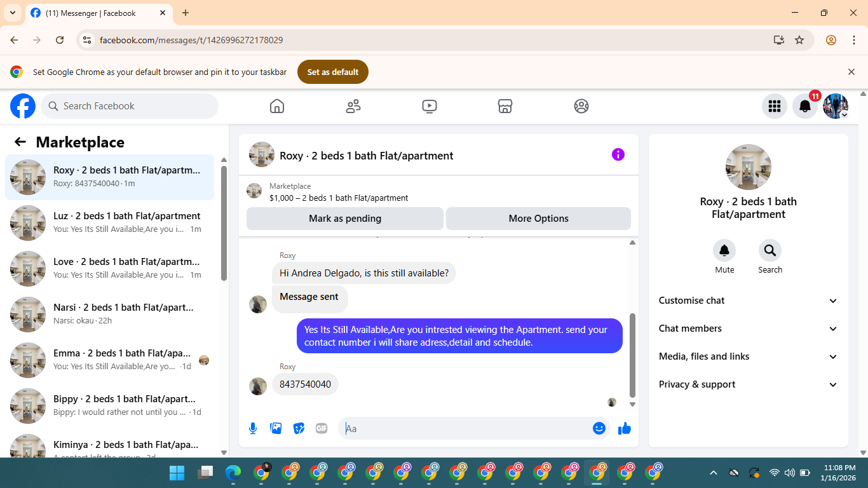Set Chrome as default browser

point(333,72)
